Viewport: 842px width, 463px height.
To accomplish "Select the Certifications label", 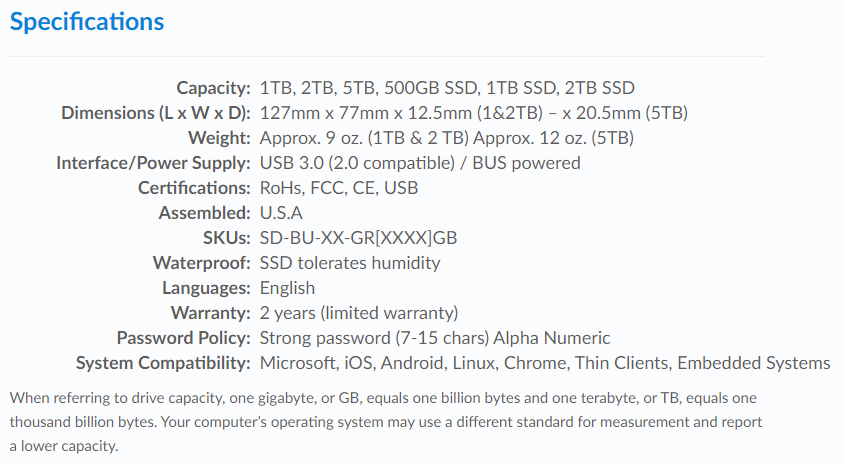I will (x=194, y=188).
